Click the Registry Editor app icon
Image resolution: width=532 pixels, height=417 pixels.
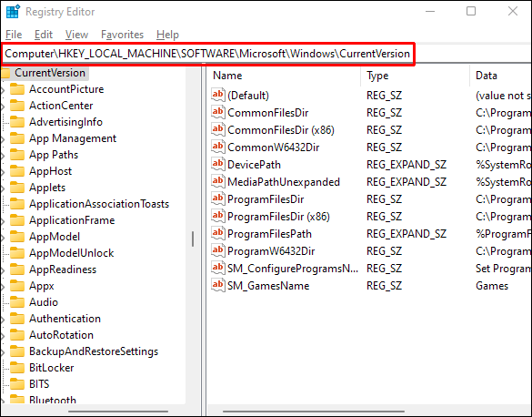pos(14,12)
